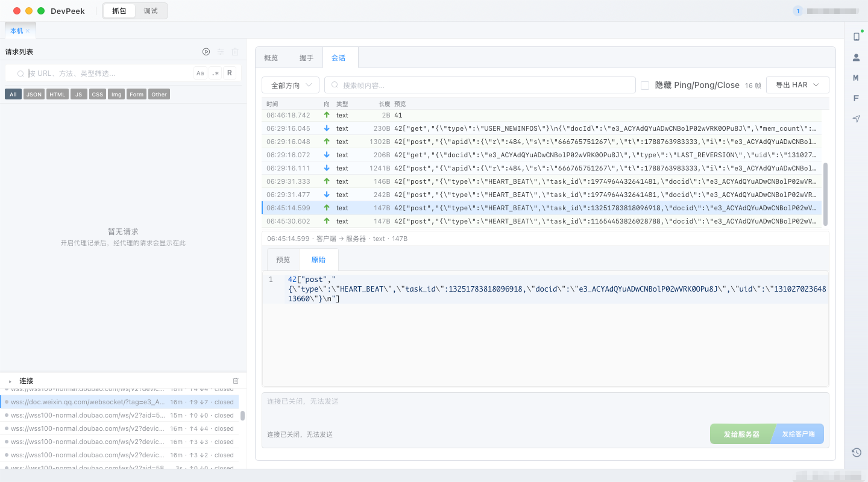
Task: Click the 发给客户端 button
Action: tap(798, 434)
